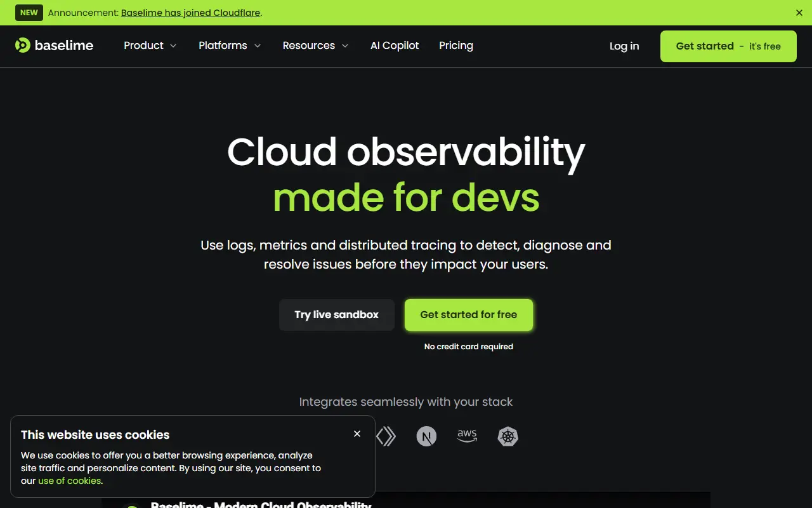This screenshot has width=812, height=508.
Task: Click the Try live sandbox button
Action: (337, 315)
